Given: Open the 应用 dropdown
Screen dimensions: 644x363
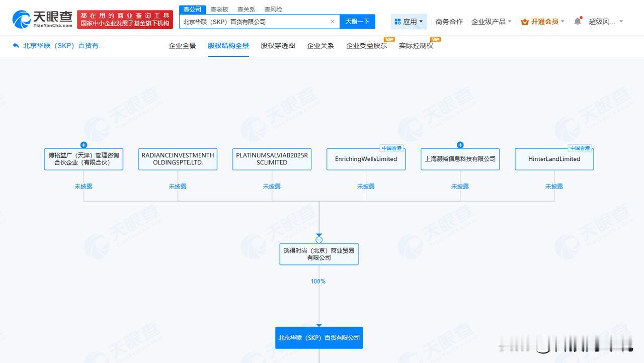Looking at the screenshot, I should coord(409,22).
